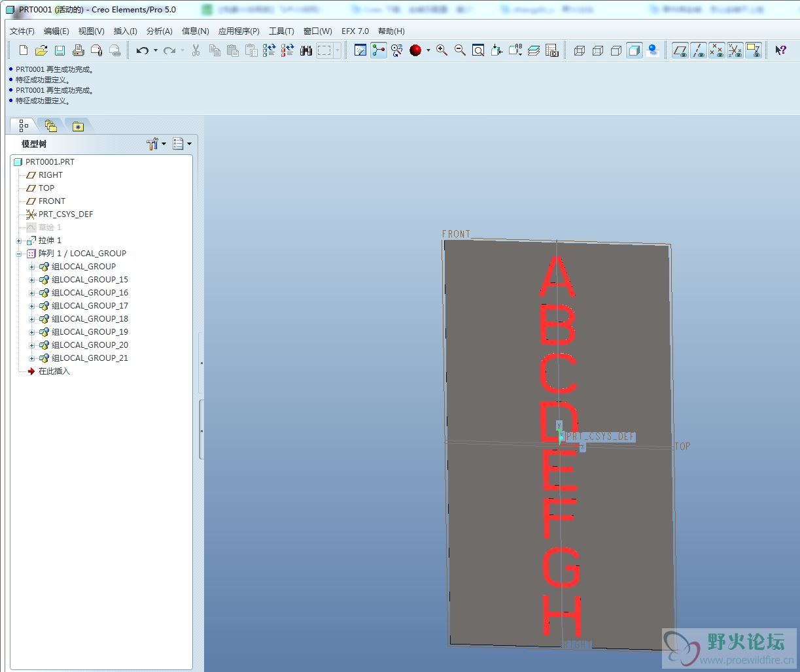Switch to the favorites tab

78,126
